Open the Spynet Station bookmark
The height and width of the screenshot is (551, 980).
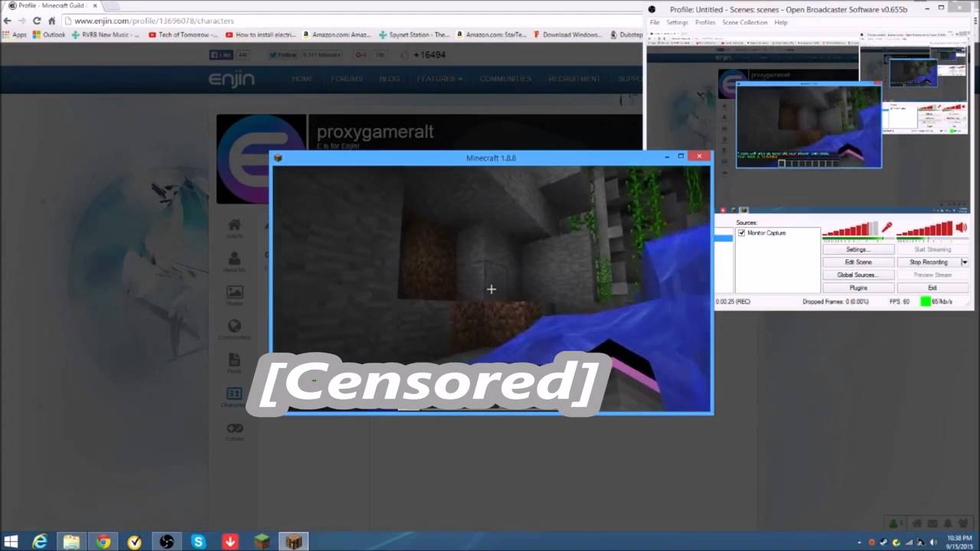[414, 34]
